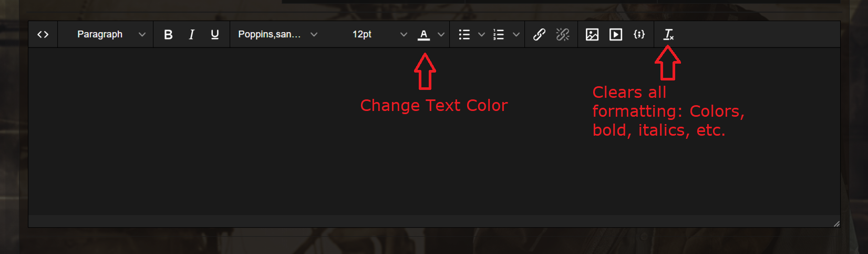
Task: Toggle underline formatting
Action: pos(215,35)
